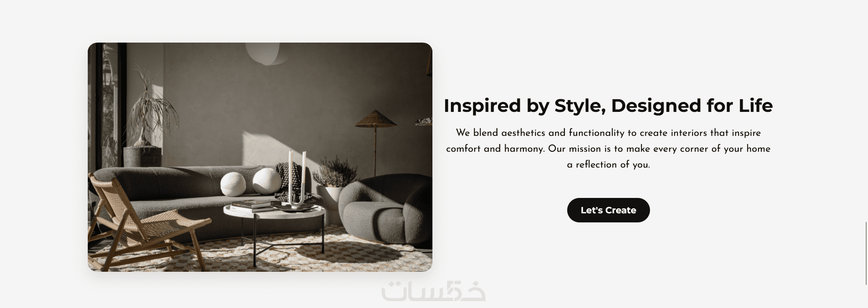Click the white candles on the table

pos(297,179)
